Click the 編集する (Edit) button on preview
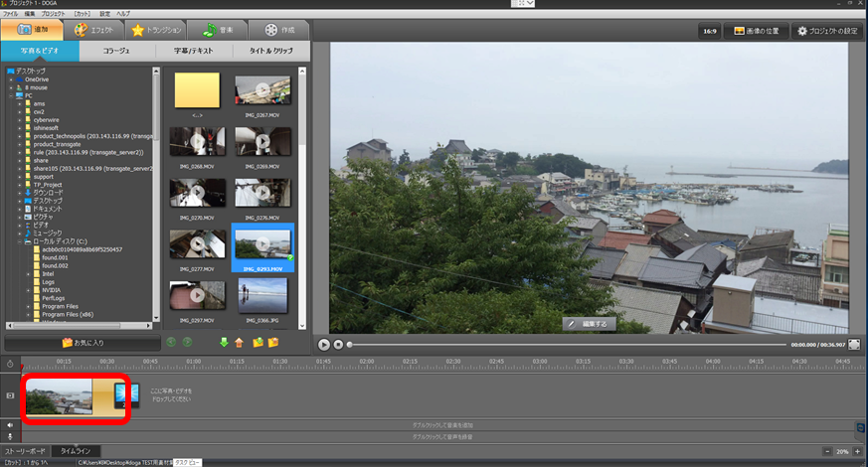The height and width of the screenshot is (467, 868). (x=591, y=324)
